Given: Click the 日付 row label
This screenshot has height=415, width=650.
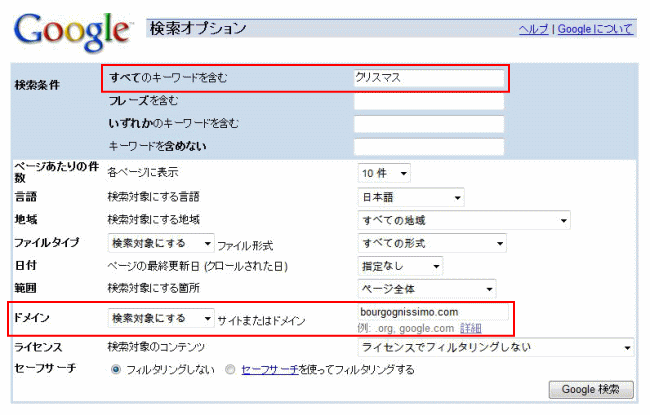Looking at the screenshot, I should pos(26,265).
